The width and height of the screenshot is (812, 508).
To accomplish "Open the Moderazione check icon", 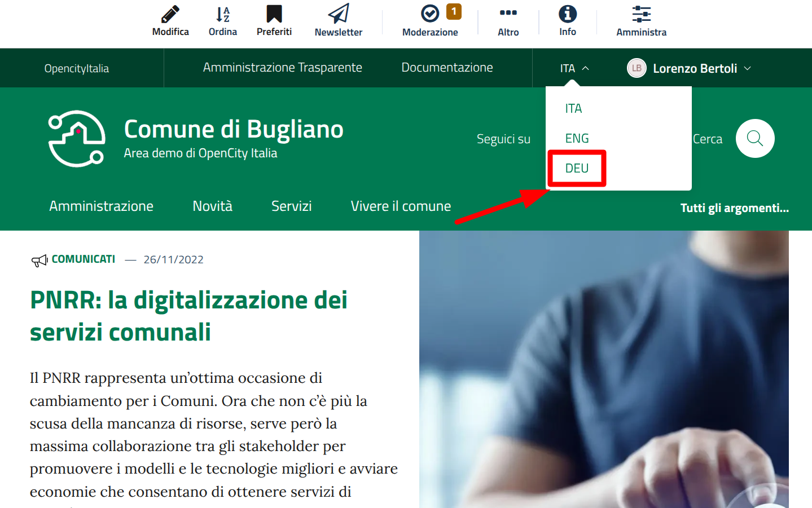I will click(430, 14).
